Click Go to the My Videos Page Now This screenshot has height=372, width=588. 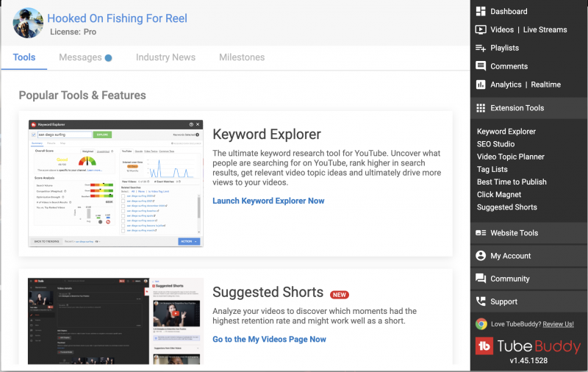pos(269,339)
